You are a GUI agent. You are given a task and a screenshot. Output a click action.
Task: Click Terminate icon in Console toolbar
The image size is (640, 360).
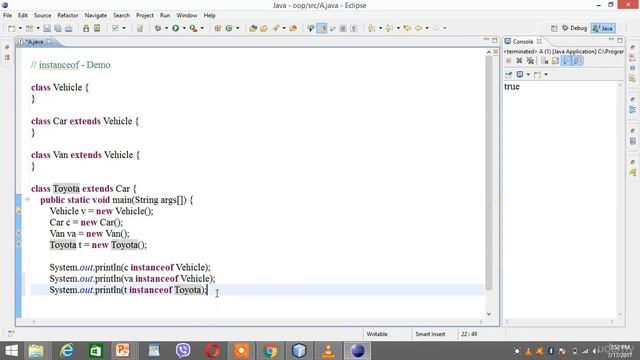coord(509,61)
